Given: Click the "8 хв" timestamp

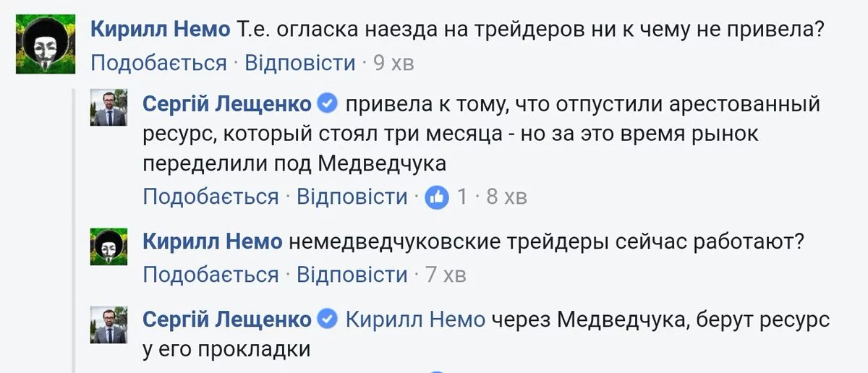Looking at the screenshot, I should point(506,197).
